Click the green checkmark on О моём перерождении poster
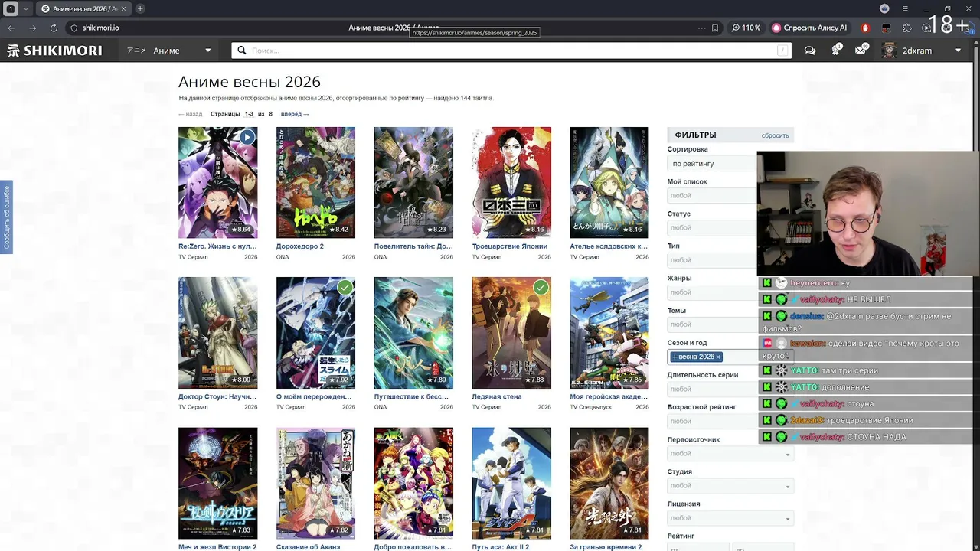Screen dimensions: 980x551 (345, 287)
